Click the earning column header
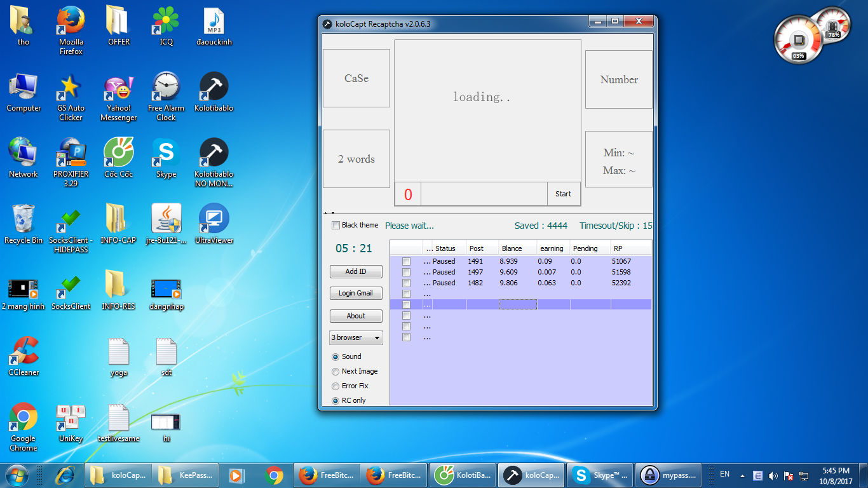This screenshot has width=868, height=488. click(553, 248)
